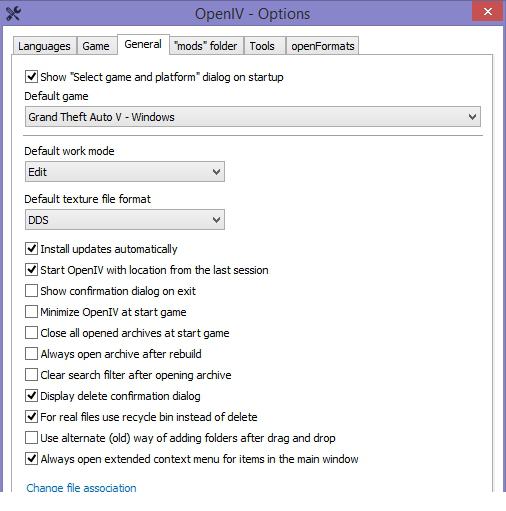The width and height of the screenshot is (506, 511).
Task: Open the Default texture file format dropdown
Action: [x=125, y=220]
